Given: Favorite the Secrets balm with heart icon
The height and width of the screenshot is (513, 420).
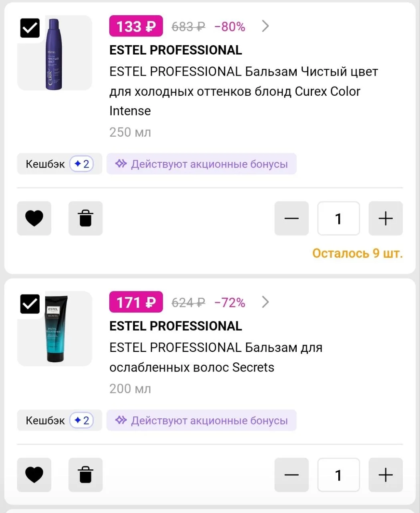Looking at the screenshot, I should (34, 475).
